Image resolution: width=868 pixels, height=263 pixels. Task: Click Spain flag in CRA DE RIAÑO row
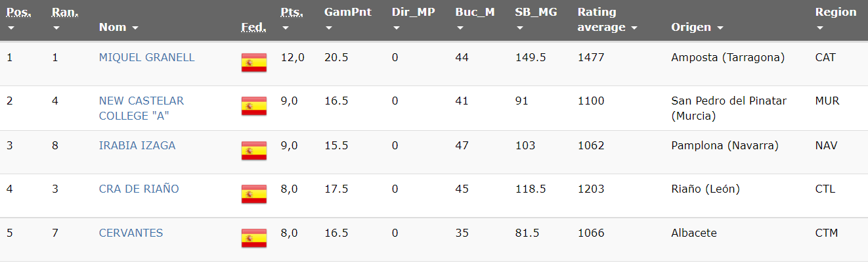point(253,194)
